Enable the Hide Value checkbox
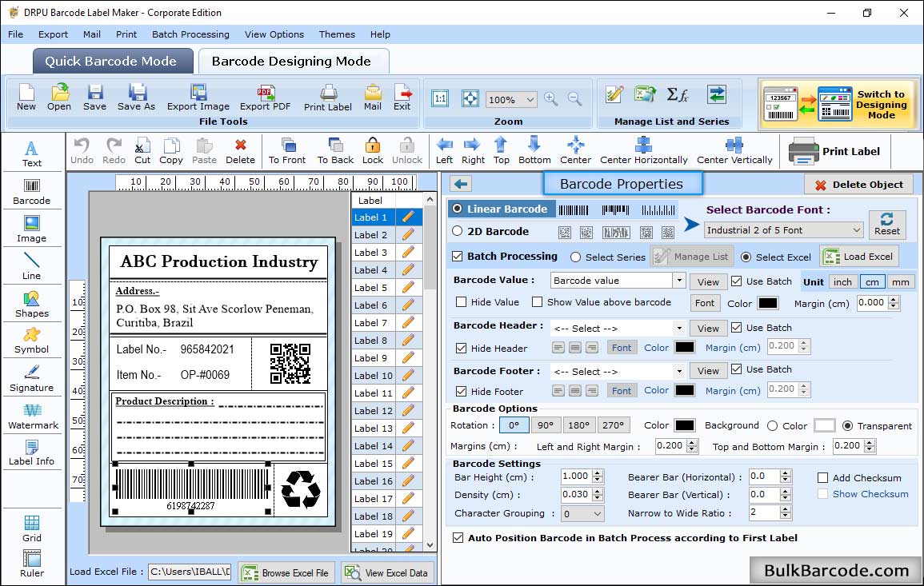Viewport: 924px width, 586px height. click(x=462, y=302)
